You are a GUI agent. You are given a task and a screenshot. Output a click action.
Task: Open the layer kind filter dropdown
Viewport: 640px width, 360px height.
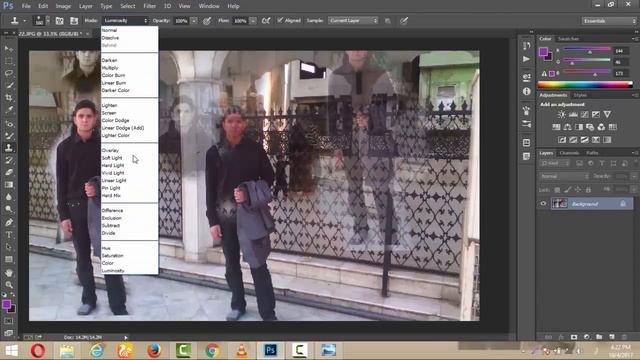tap(554, 163)
